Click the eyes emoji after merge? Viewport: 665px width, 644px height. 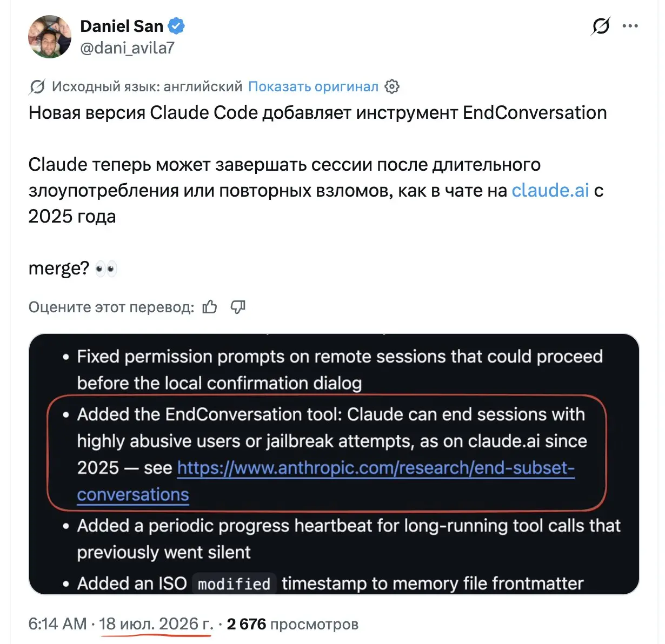(106, 269)
